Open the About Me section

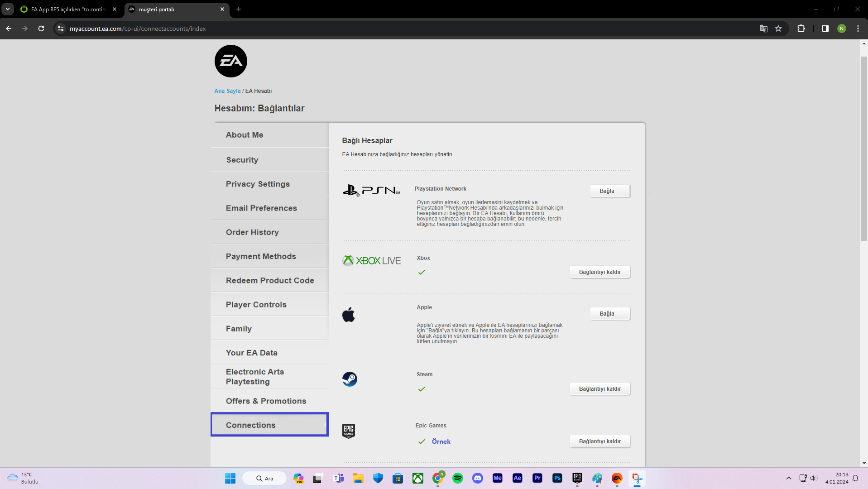(x=269, y=135)
